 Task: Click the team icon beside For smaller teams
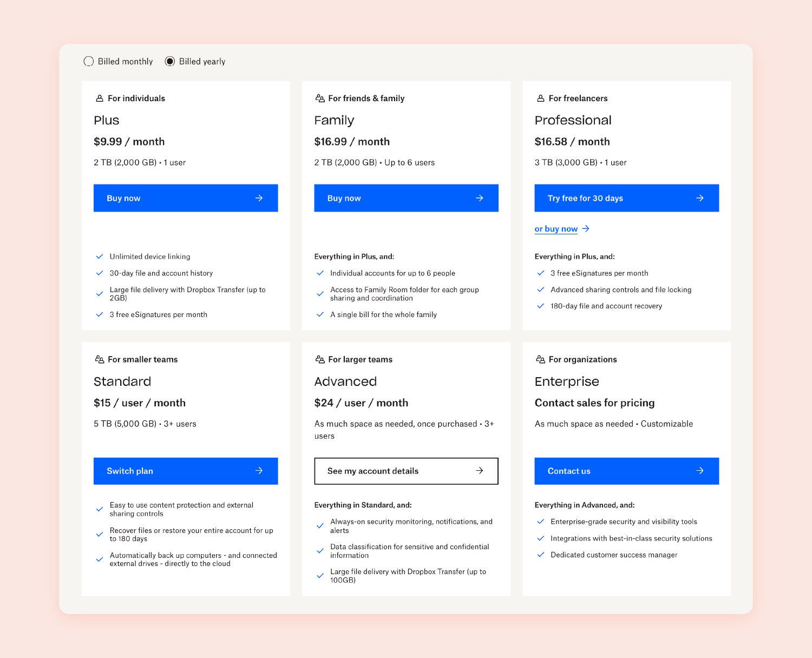pos(100,359)
